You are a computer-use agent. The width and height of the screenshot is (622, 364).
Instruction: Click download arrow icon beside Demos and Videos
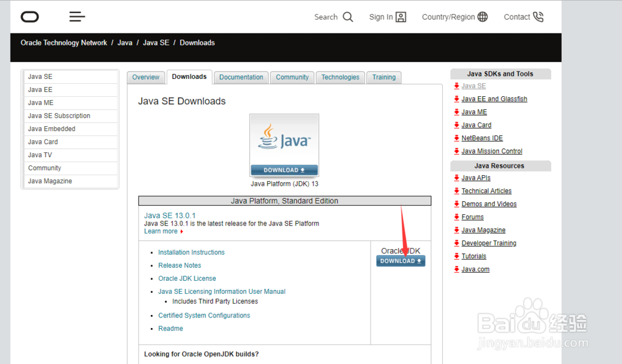coord(457,204)
